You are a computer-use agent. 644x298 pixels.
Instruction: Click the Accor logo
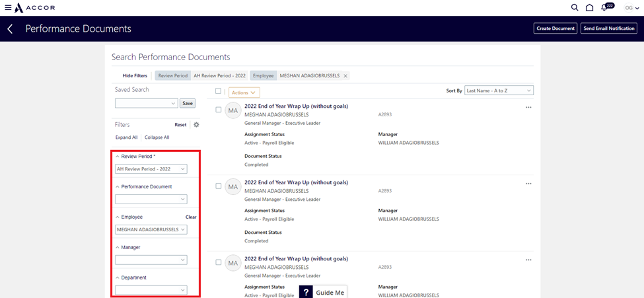point(35,7)
